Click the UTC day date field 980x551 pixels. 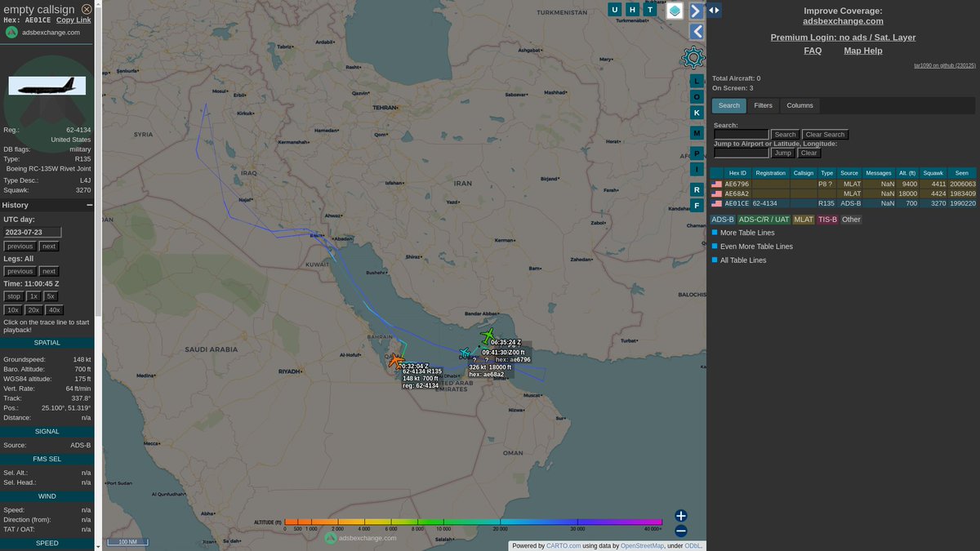pyautogui.click(x=33, y=233)
